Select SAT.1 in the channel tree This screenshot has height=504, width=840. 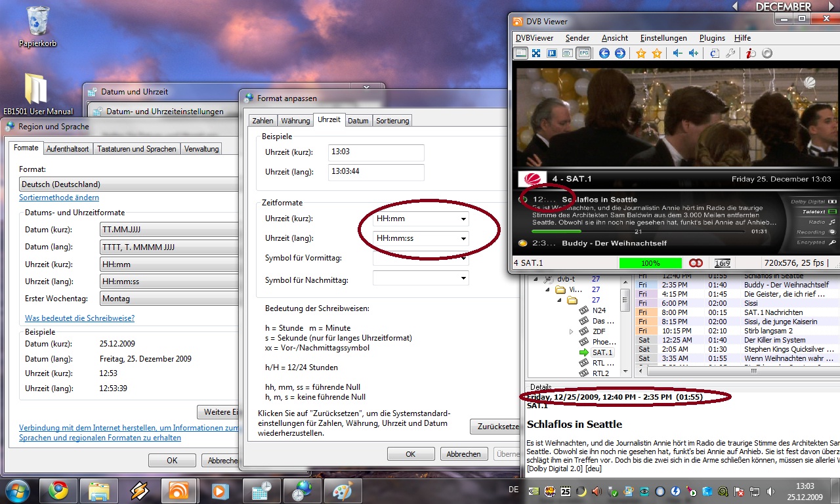[x=602, y=352]
